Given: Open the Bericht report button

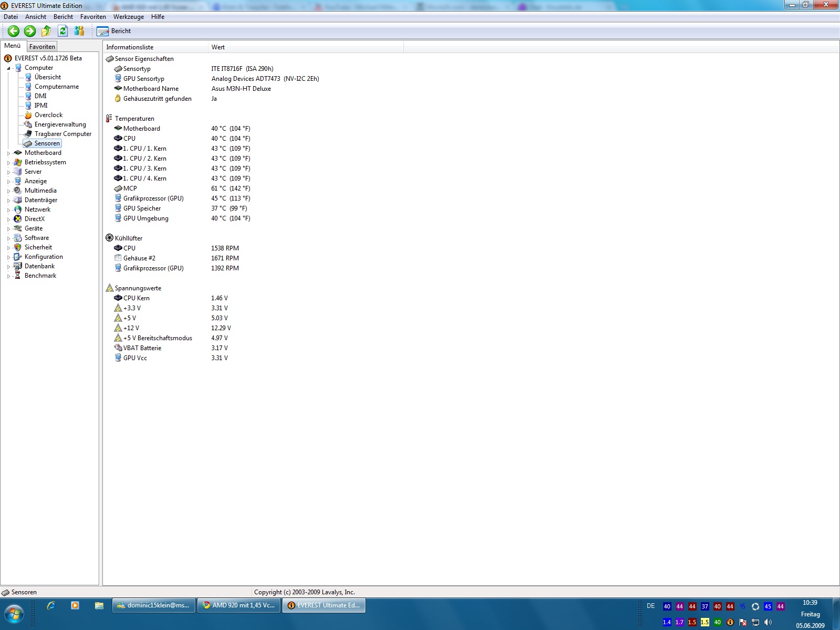Looking at the screenshot, I should coord(113,31).
